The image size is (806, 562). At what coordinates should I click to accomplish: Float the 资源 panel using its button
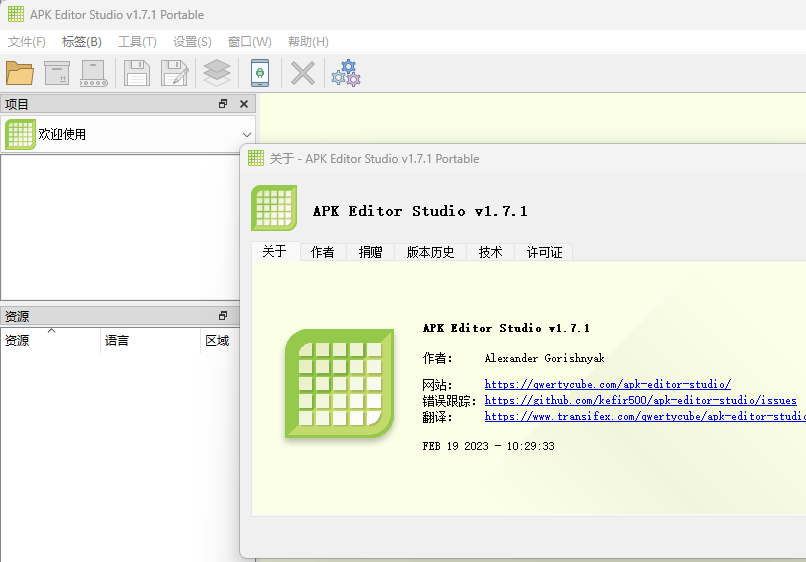[x=223, y=315]
